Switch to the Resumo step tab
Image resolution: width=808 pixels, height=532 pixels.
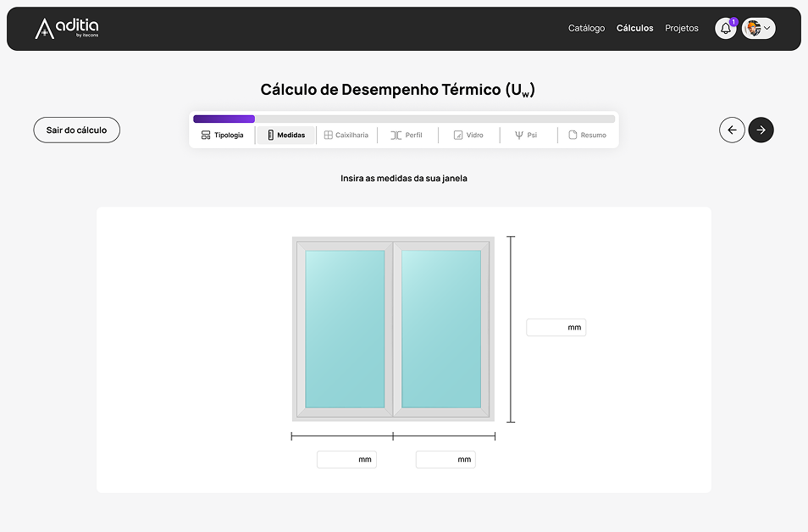pyautogui.click(x=587, y=136)
